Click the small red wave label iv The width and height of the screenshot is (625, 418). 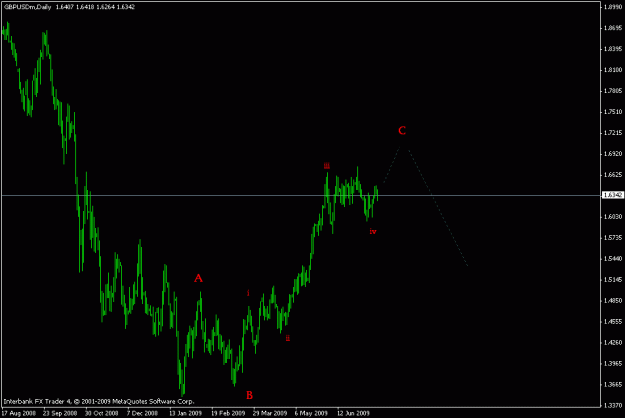[373, 231]
